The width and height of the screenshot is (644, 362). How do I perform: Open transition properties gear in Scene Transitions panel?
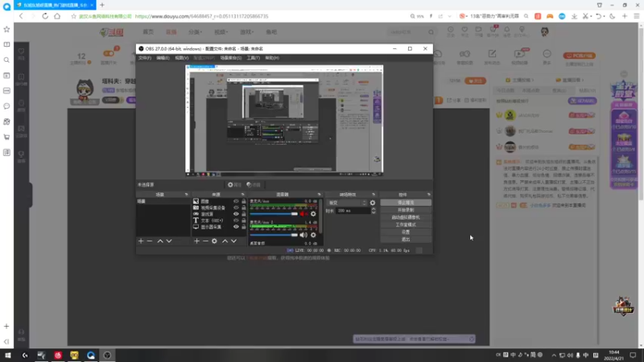click(x=373, y=203)
